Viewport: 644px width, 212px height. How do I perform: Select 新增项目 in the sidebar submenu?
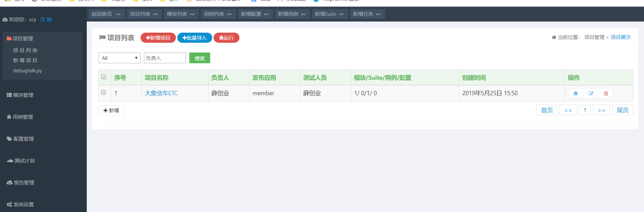(25, 60)
